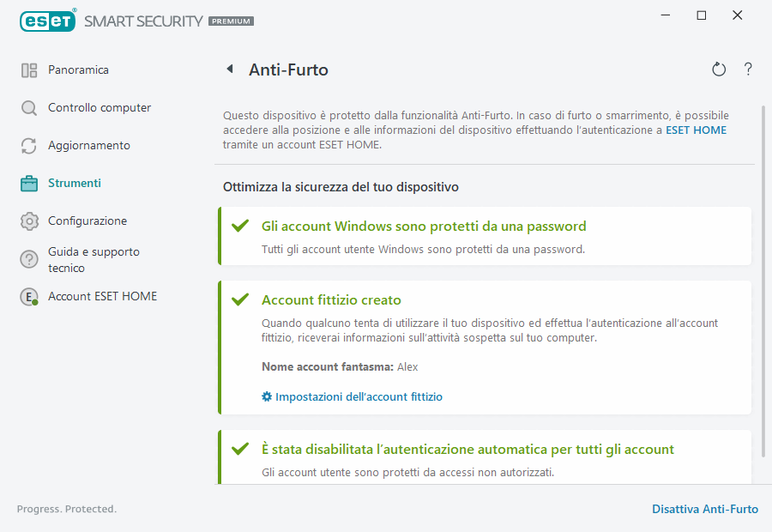Select Guida e supporto tecnico in the sidebar

click(x=93, y=258)
